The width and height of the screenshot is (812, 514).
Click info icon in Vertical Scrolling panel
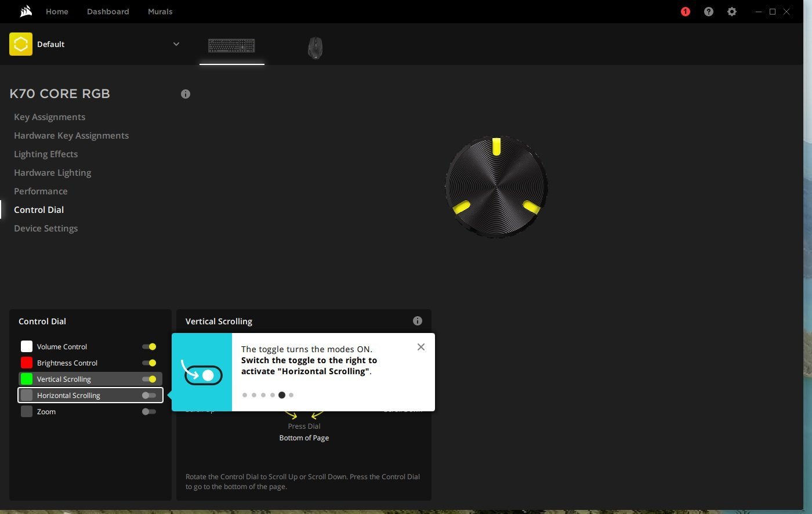pyautogui.click(x=417, y=321)
